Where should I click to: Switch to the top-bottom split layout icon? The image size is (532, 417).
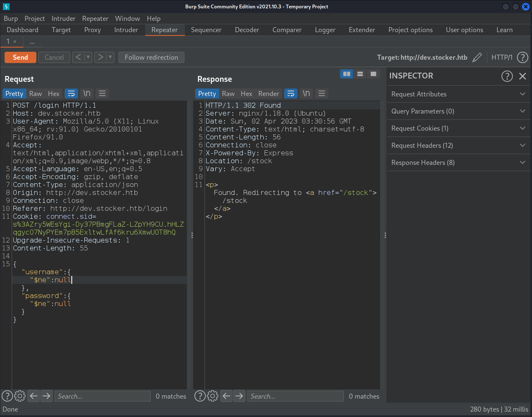[x=360, y=74]
